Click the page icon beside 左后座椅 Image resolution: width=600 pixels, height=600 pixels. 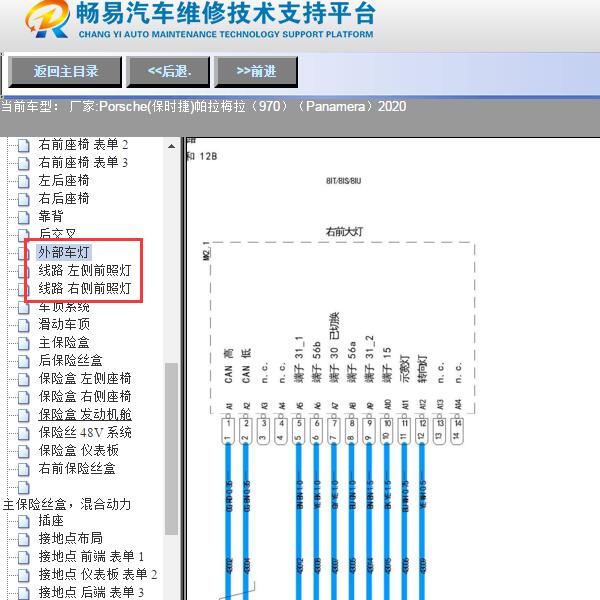pos(24,181)
